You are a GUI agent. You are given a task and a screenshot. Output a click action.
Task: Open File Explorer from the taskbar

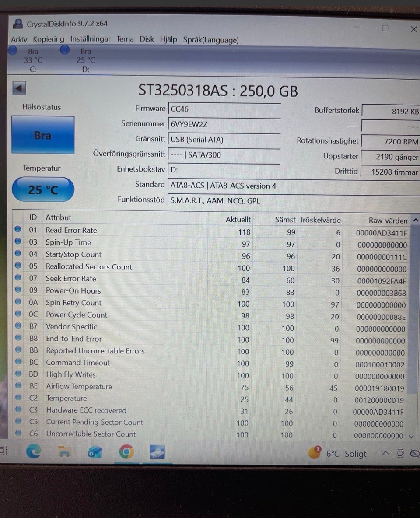(64, 451)
